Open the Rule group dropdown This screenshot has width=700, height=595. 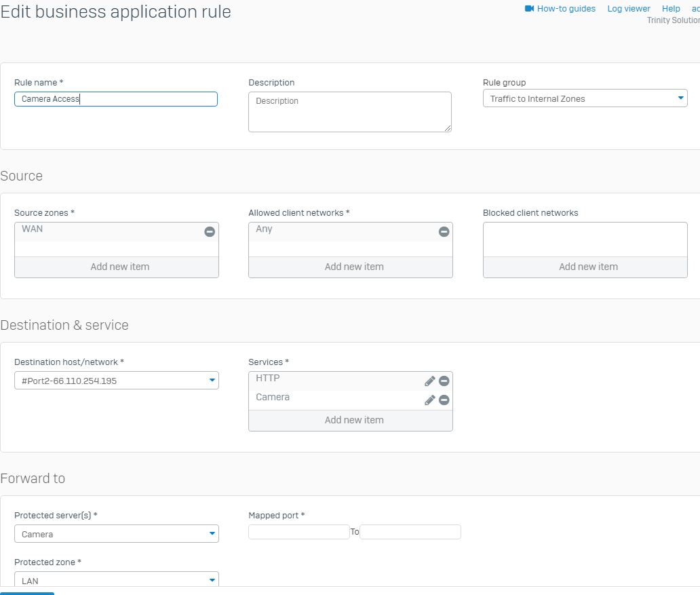click(x=585, y=99)
